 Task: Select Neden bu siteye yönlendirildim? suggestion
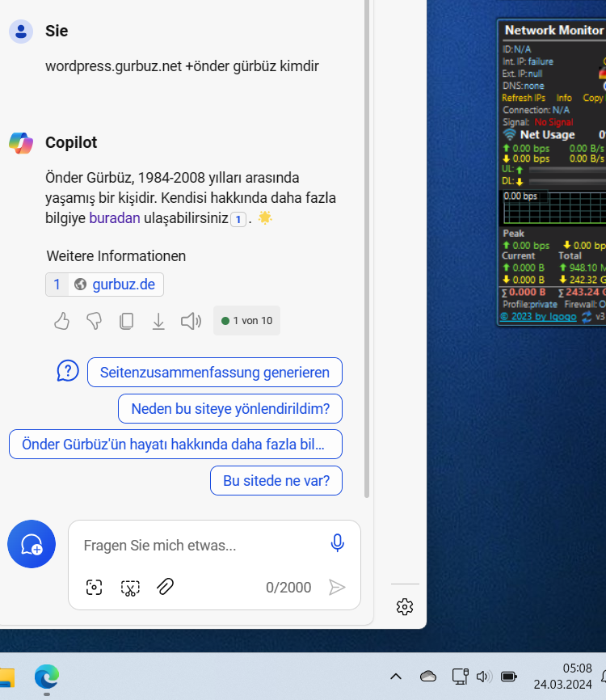click(230, 408)
